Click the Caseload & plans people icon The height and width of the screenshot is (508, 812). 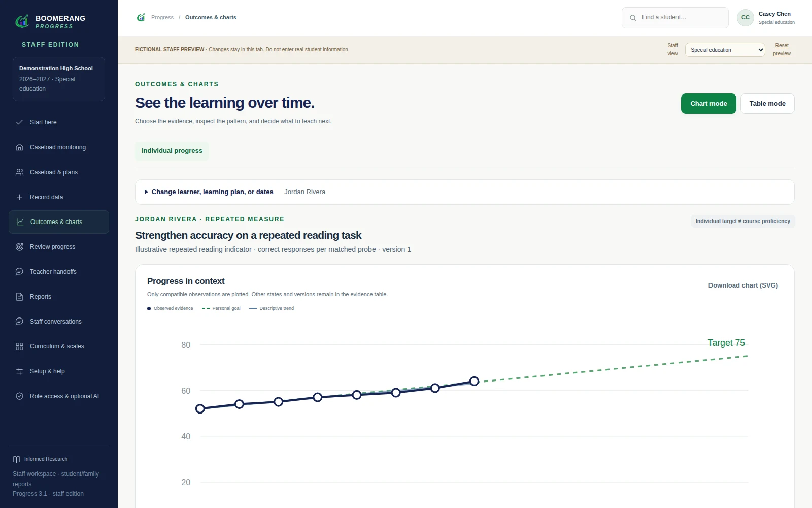[19, 172]
